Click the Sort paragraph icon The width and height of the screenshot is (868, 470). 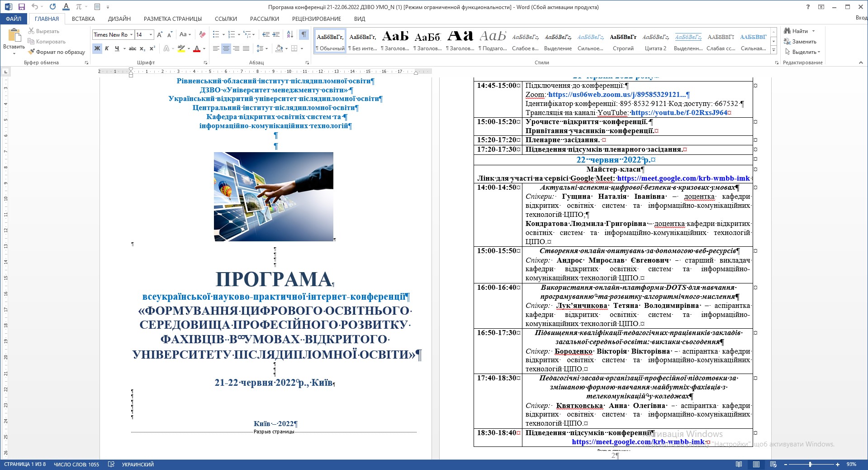[x=290, y=34]
